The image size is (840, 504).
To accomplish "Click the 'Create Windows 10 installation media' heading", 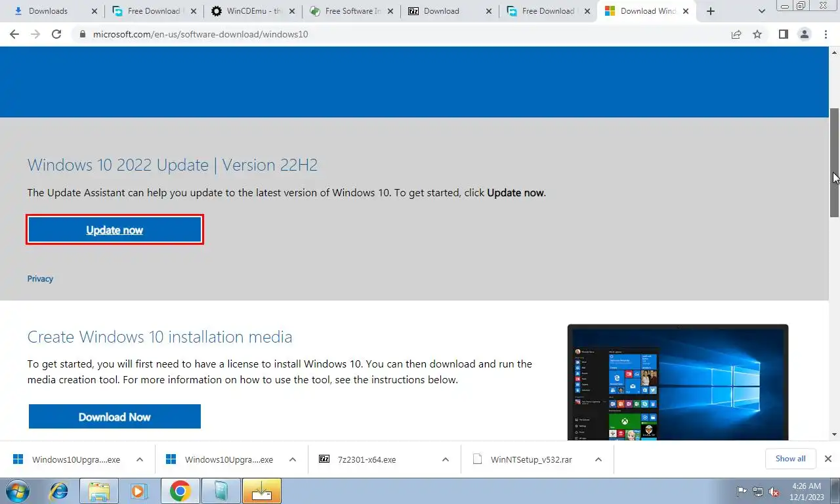I will (159, 337).
